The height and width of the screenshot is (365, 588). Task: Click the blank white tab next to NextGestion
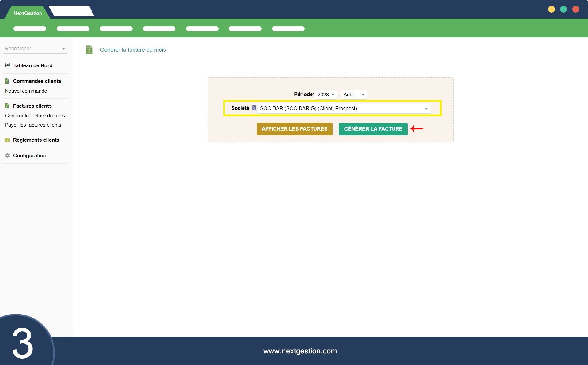[x=71, y=11]
